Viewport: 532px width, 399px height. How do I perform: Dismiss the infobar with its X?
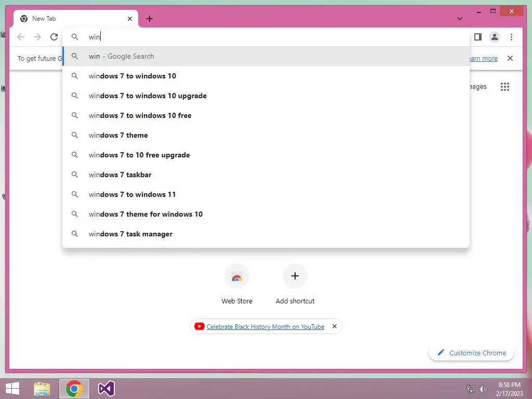[x=510, y=58]
